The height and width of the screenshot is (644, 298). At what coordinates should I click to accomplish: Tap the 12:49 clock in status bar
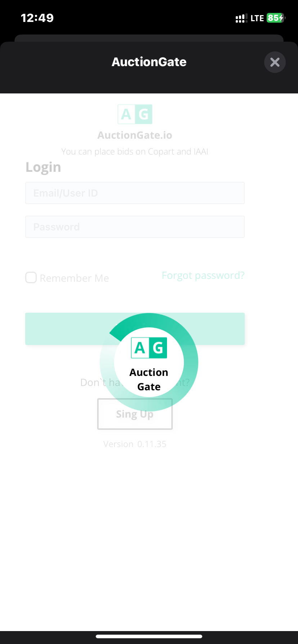pos(37,18)
